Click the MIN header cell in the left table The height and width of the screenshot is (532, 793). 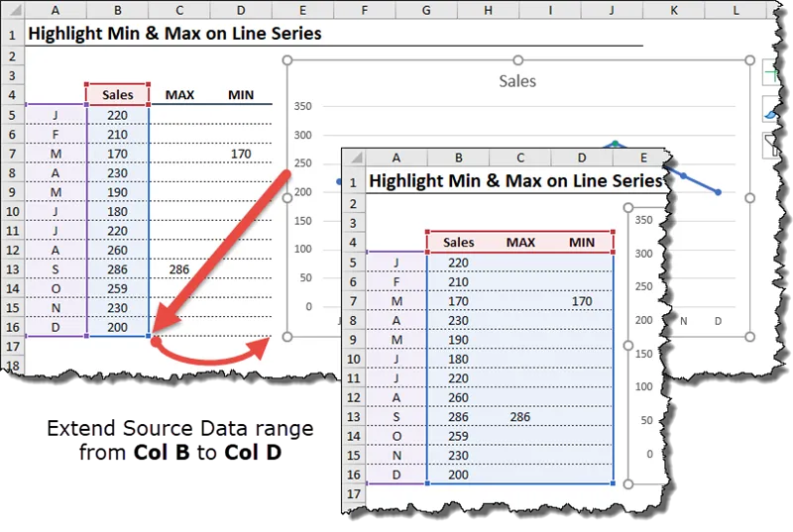point(240,95)
